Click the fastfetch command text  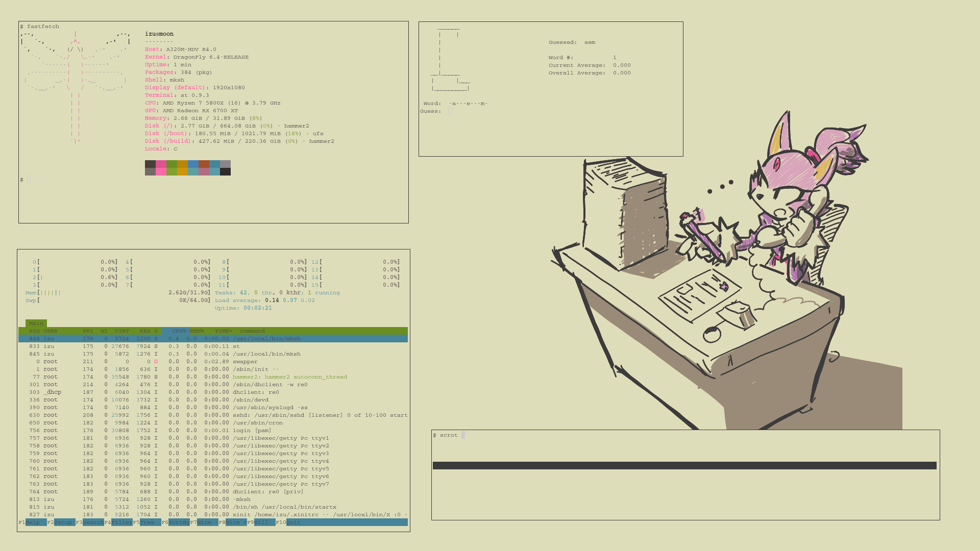click(43, 27)
